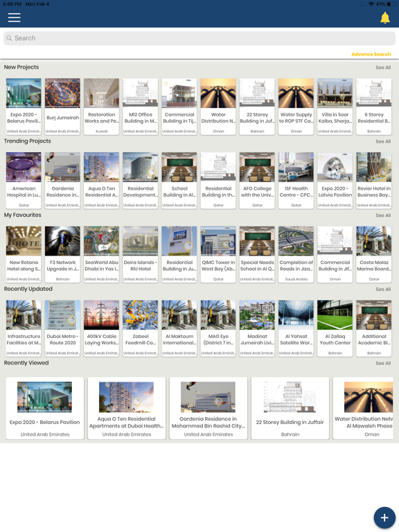Open the hamburger menu
399x532 pixels.
(x=15, y=17)
